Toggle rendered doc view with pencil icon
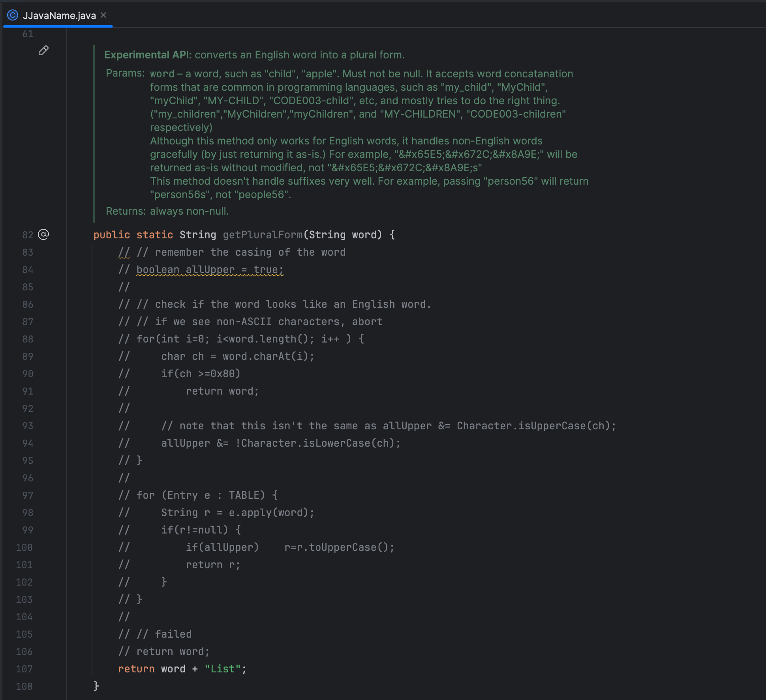Screen dimensions: 766x700 [x=43, y=51]
